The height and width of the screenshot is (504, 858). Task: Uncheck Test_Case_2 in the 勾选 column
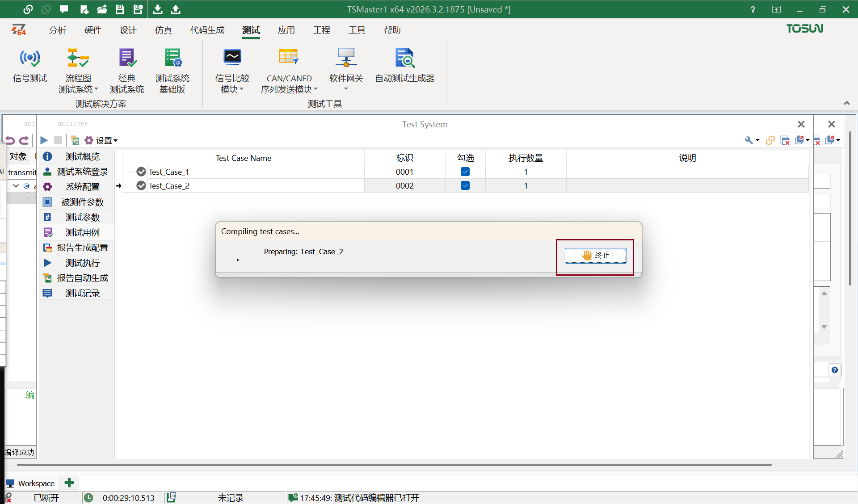[465, 185]
